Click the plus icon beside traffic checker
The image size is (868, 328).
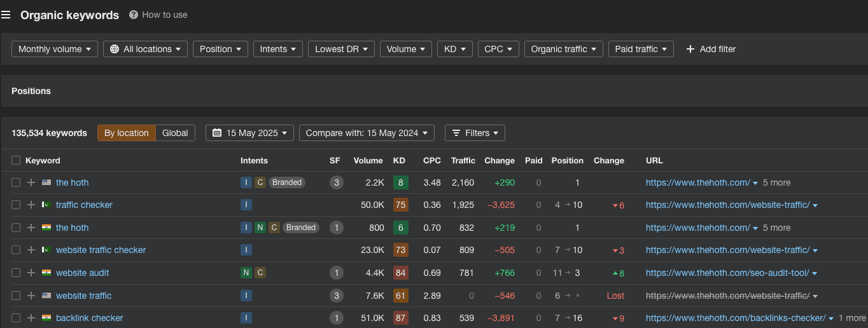(31, 205)
